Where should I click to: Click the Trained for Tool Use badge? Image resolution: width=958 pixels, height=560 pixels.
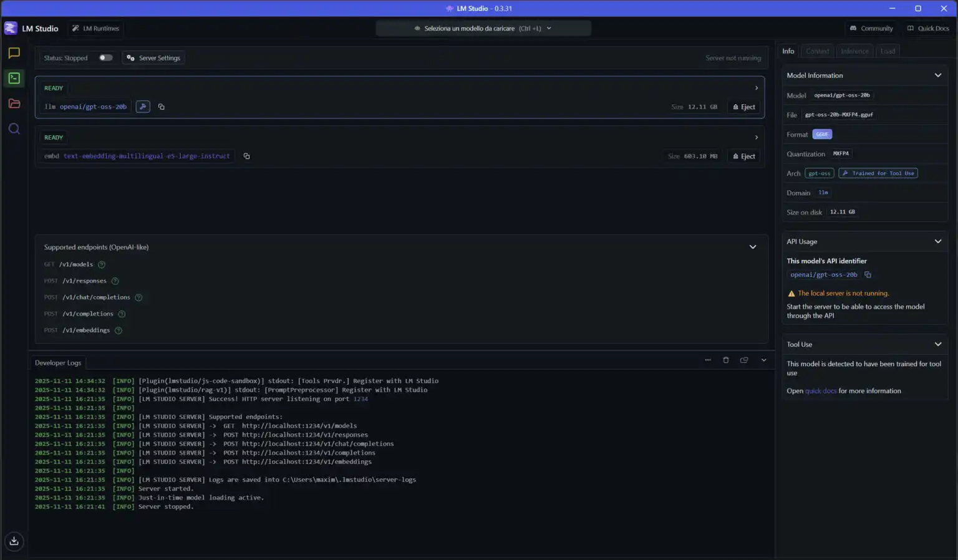click(x=878, y=173)
